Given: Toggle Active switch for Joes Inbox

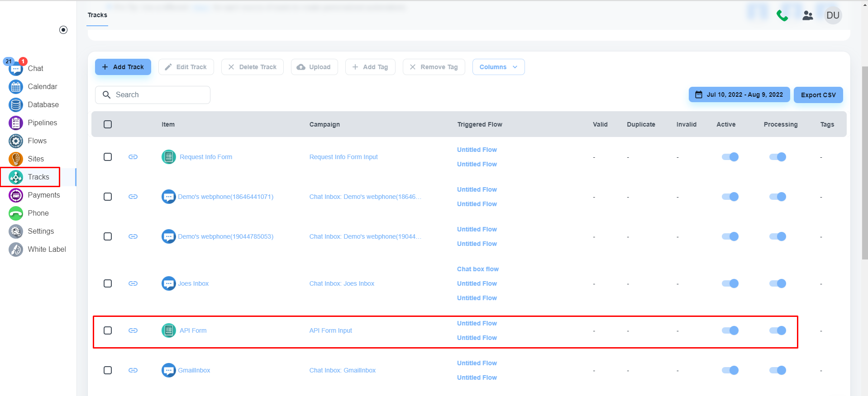Looking at the screenshot, I should [x=730, y=283].
